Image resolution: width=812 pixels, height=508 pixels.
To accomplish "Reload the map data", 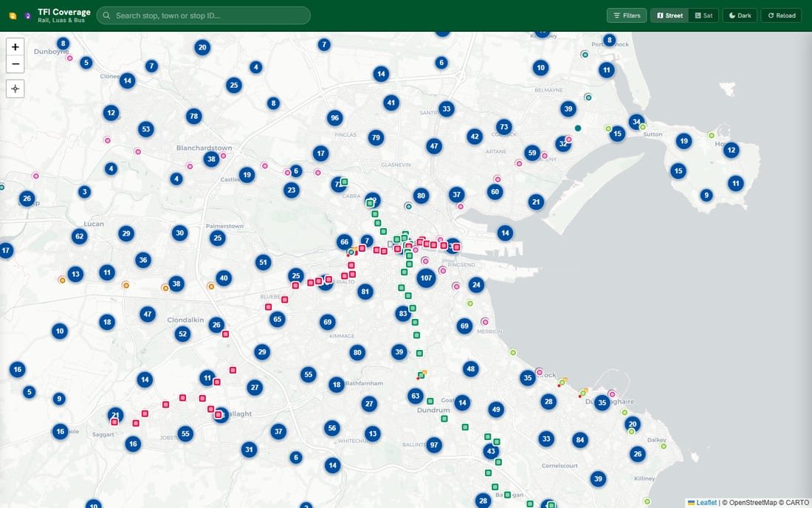I will pyautogui.click(x=782, y=16).
